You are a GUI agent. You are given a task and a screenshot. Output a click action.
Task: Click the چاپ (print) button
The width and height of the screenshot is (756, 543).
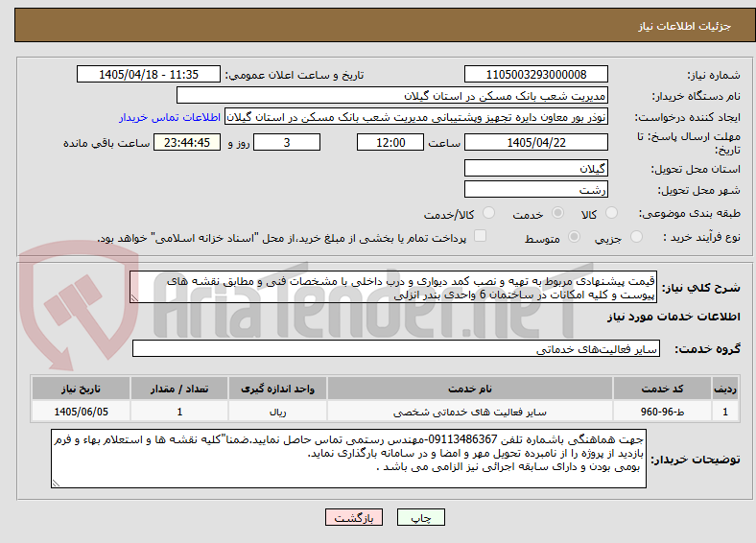pyautogui.click(x=420, y=517)
